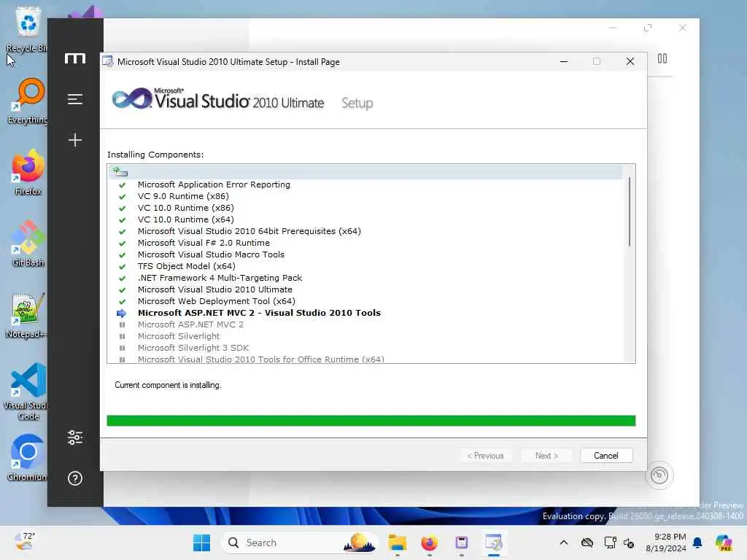The image size is (747, 560).
Task: Open notification bell in system tray
Action: (x=697, y=542)
